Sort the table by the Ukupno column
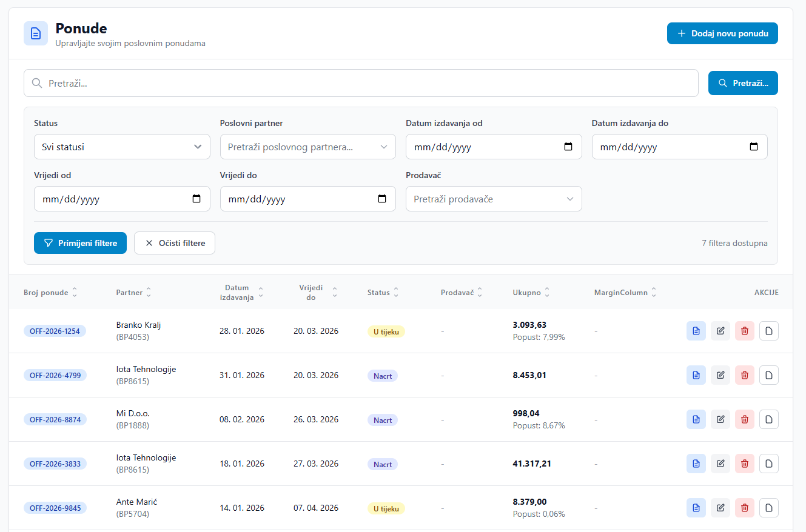Viewport: 806px width, 532px height. (526, 292)
